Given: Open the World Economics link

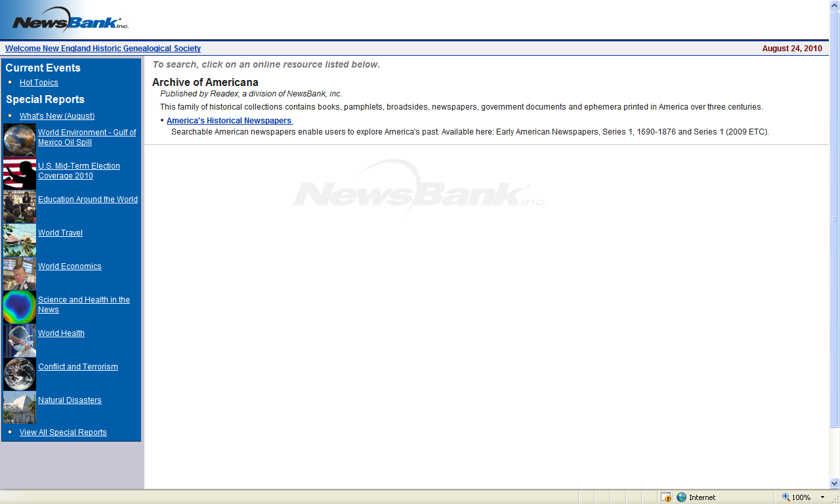Looking at the screenshot, I should tap(70, 266).
